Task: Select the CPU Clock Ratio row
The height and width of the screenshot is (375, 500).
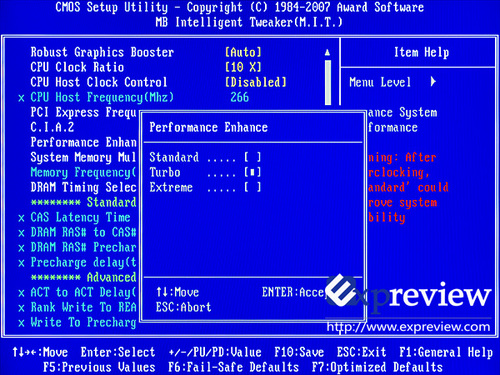Action: (x=77, y=67)
